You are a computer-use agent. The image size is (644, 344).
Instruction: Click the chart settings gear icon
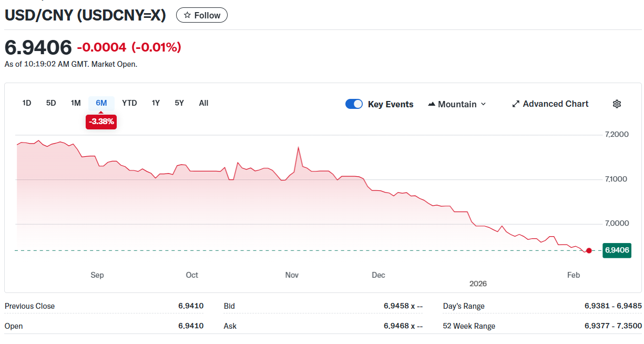tap(617, 104)
